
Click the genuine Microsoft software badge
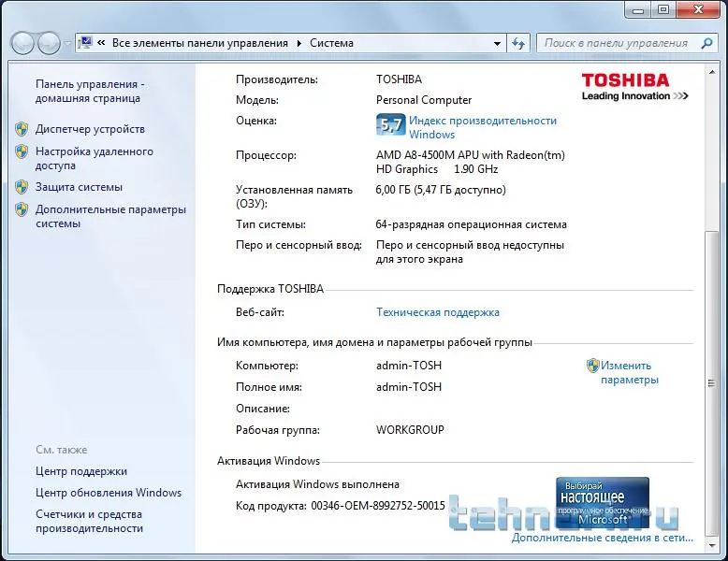click(603, 502)
